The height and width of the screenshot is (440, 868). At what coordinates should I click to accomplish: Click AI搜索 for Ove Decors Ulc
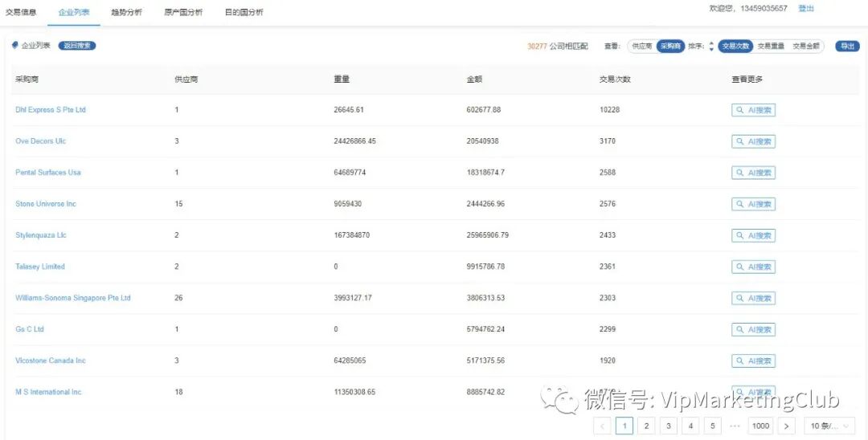pos(753,141)
